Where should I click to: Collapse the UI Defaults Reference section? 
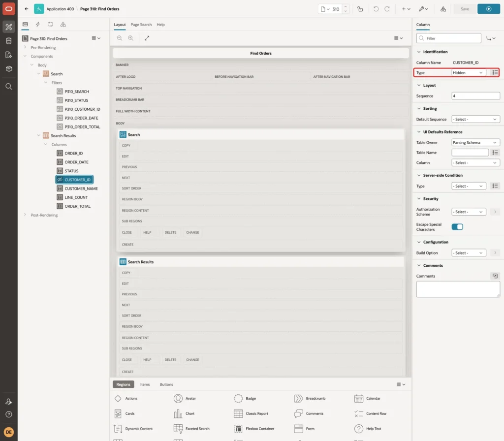418,132
